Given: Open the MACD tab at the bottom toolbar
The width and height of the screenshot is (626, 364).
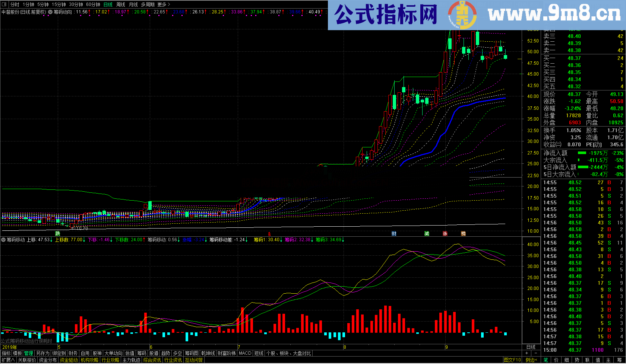Looking at the screenshot, I should tap(245, 353).
